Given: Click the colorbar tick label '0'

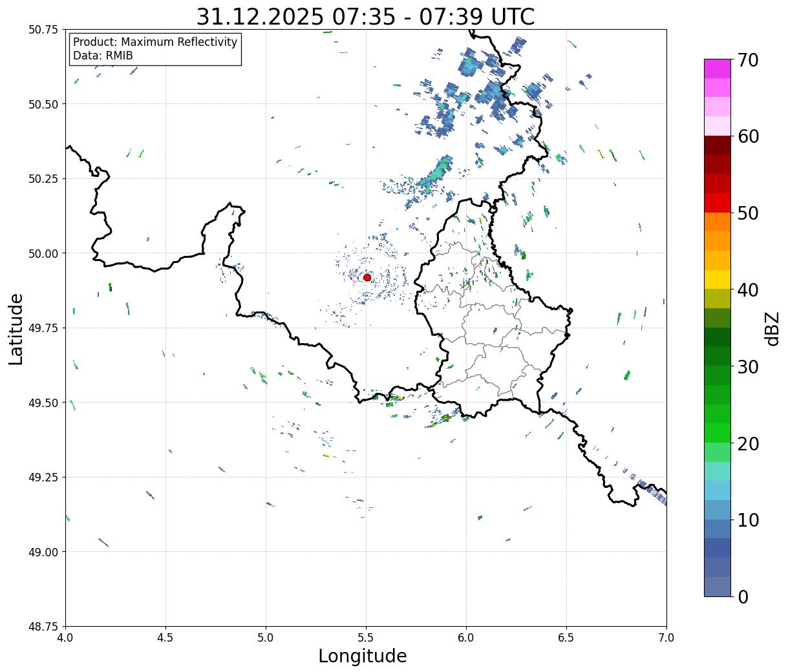Looking at the screenshot, I should point(742,596).
